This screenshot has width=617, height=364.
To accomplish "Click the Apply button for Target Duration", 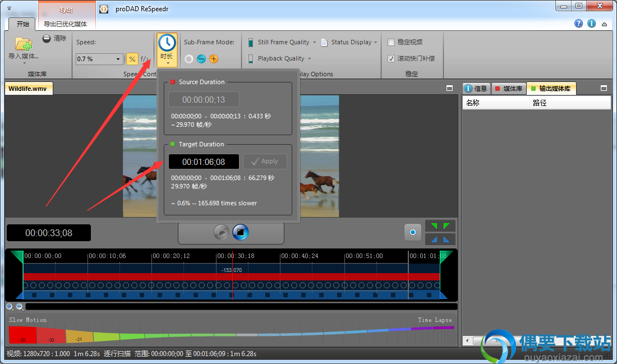I will pos(265,162).
